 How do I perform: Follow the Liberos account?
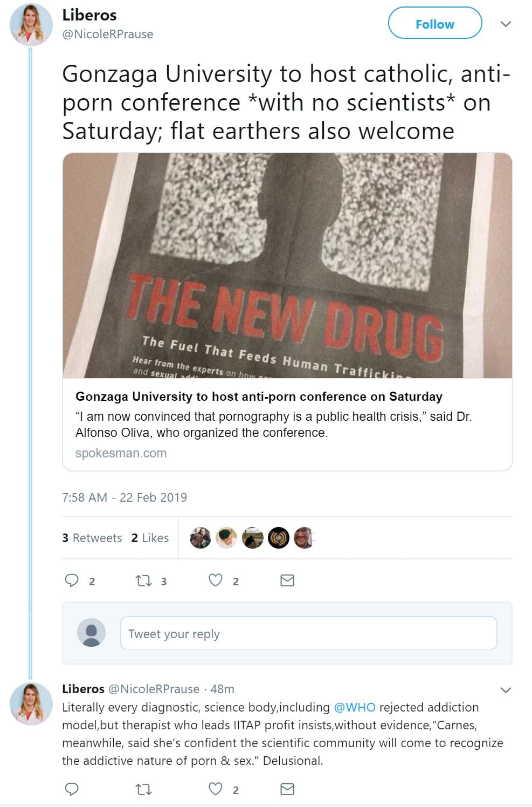pyautogui.click(x=434, y=24)
